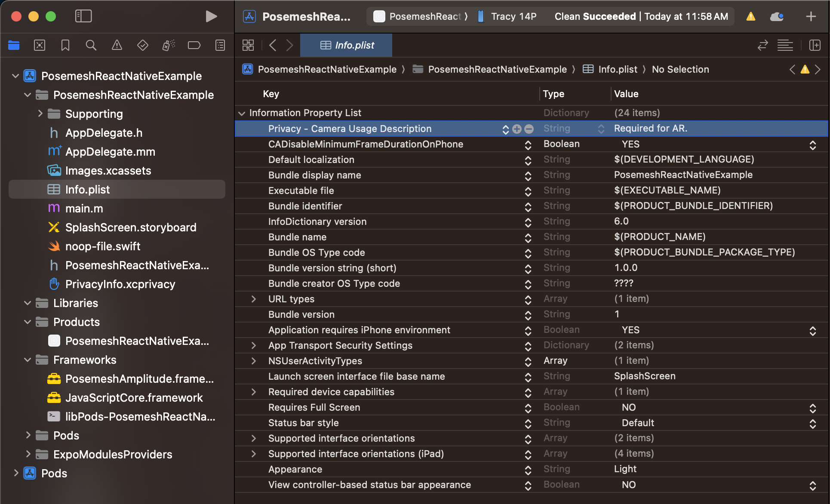Click the remove-row minus icon on Camera Usage
This screenshot has width=830, height=504.
tap(529, 129)
